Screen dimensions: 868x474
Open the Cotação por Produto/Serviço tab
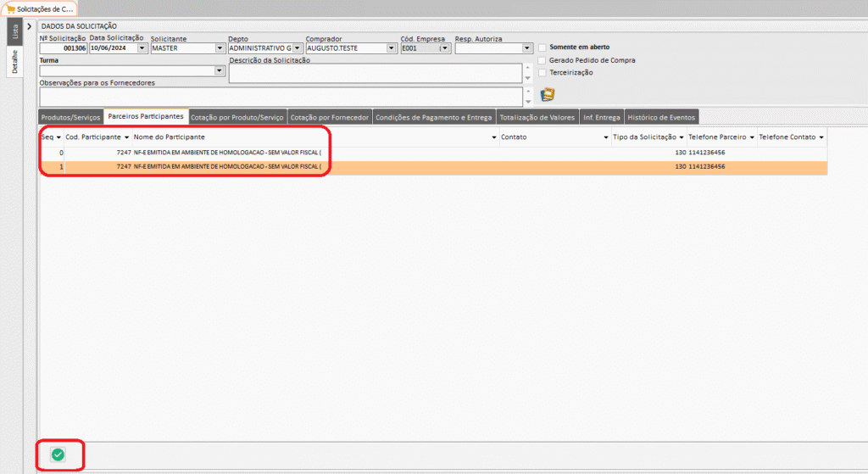pyautogui.click(x=237, y=117)
